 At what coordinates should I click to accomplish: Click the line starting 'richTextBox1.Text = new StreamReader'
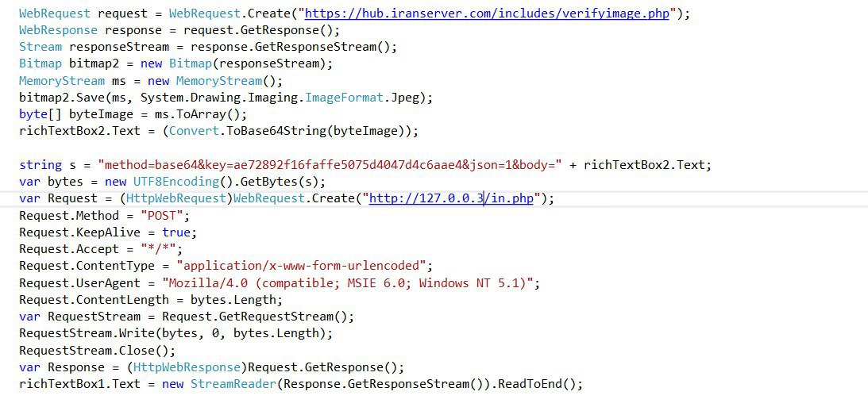point(301,384)
